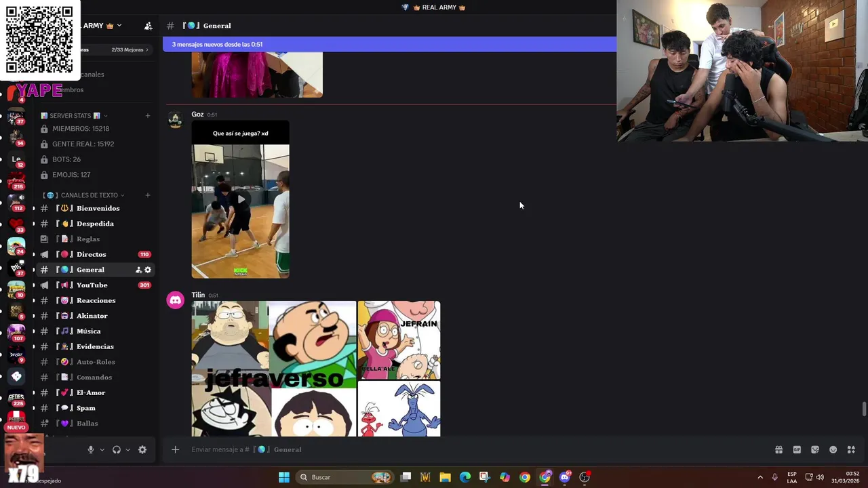Select the Evidencias channel
This screenshot has width=868, height=488.
click(x=94, y=346)
